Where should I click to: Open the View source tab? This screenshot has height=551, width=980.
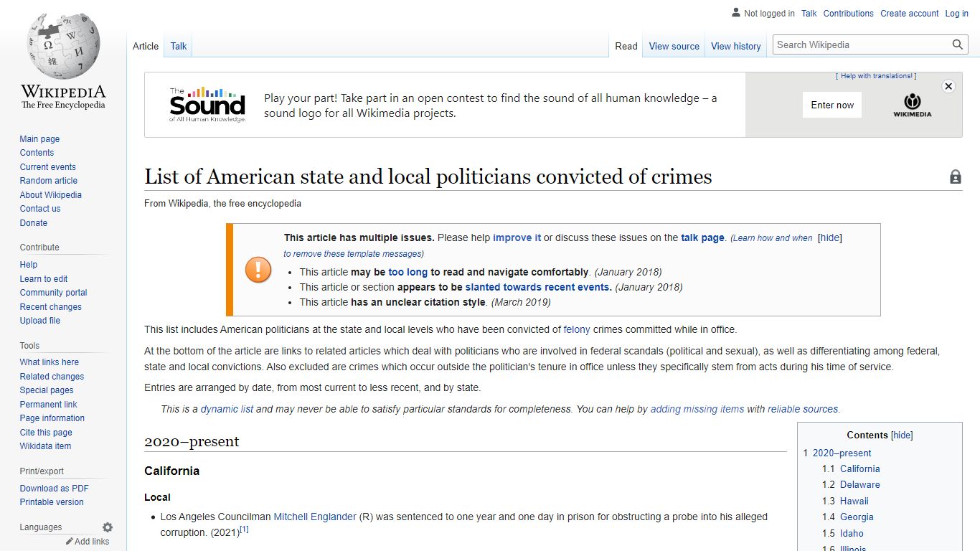[674, 46]
